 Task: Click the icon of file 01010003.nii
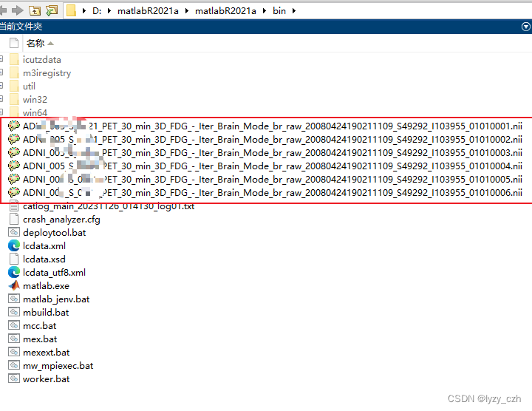tap(14, 152)
